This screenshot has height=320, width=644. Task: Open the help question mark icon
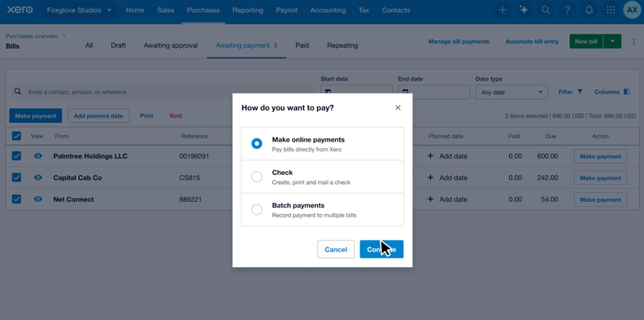568,11
